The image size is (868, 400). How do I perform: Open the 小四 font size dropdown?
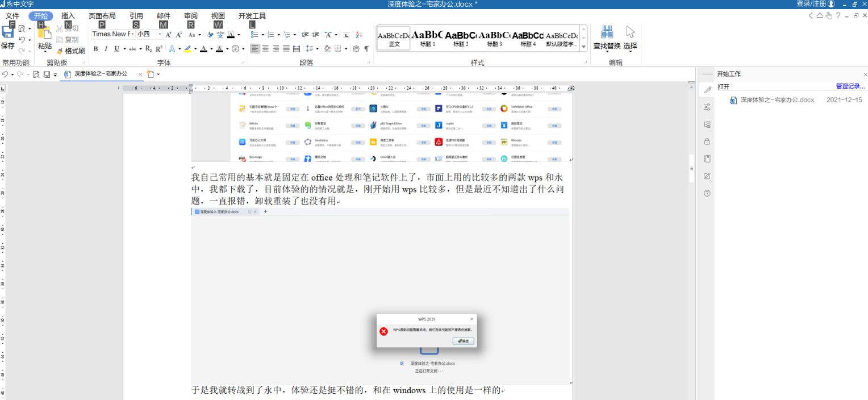pos(160,34)
